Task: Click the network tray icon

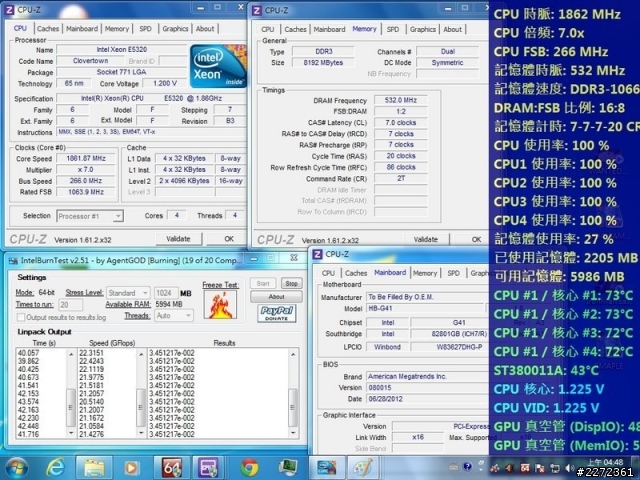Action: 555,469
